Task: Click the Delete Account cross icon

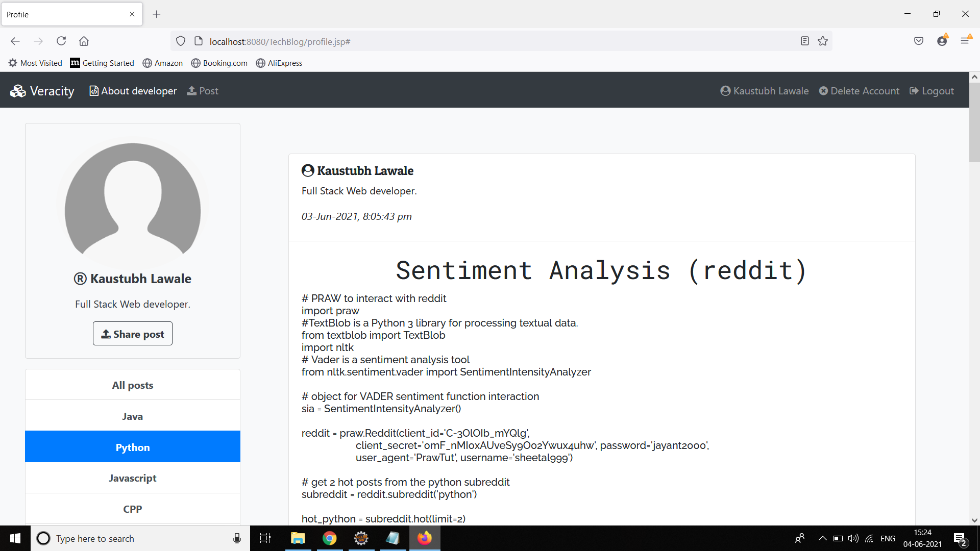Action: click(824, 91)
